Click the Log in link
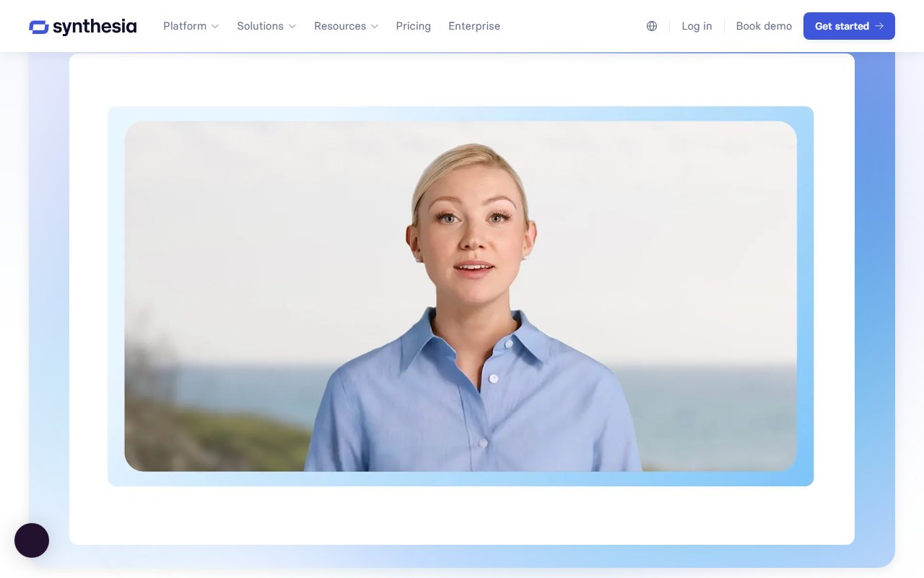This screenshot has height=578, width=924. 697,26
